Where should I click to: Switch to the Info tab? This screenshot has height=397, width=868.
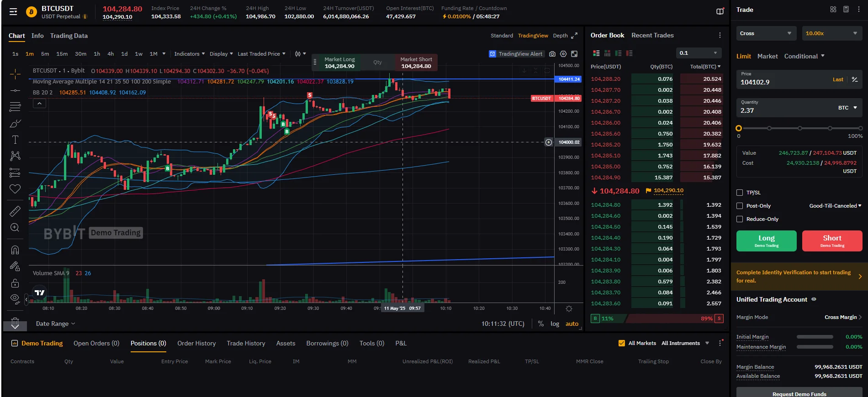click(x=37, y=36)
